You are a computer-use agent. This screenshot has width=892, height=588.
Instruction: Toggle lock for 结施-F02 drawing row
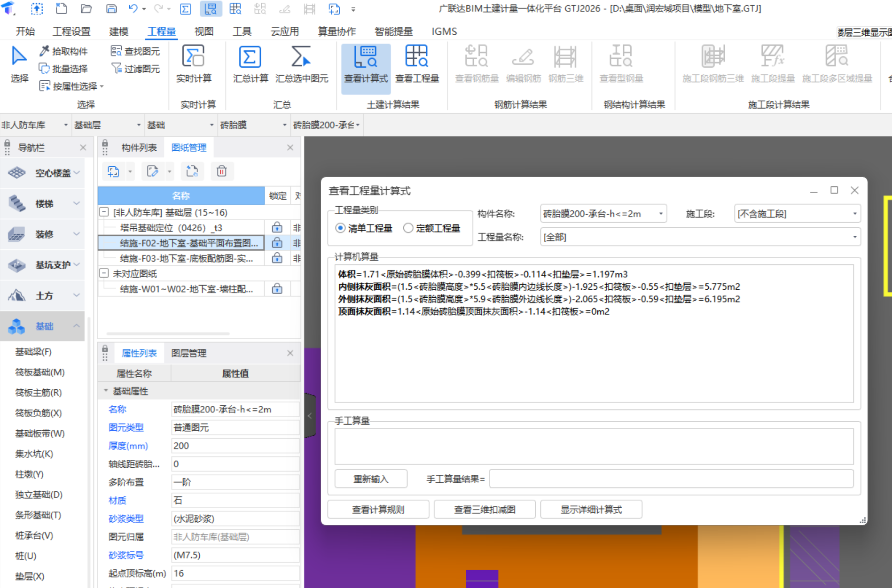tap(277, 243)
